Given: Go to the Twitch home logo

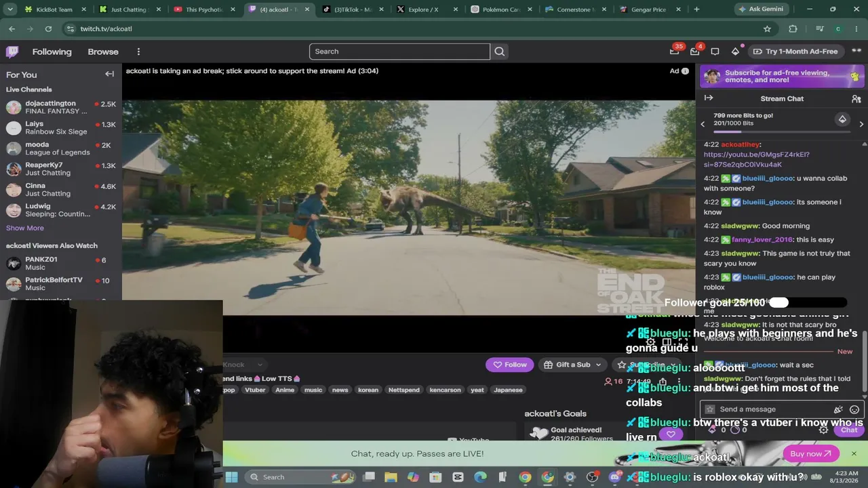Looking at the screenshot, I should tap(12, 52).
